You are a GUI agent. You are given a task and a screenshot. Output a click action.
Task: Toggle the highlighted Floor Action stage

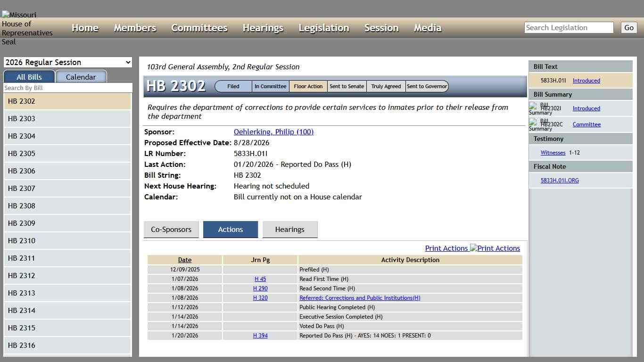click(x=308, y=86)
